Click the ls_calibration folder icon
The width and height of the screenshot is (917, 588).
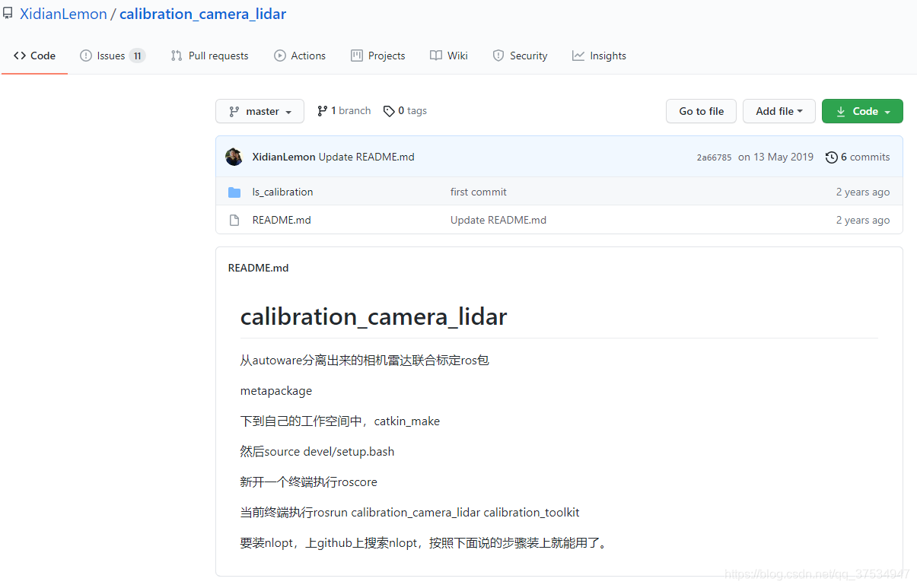pyautogui.click(x=234, y=192)
